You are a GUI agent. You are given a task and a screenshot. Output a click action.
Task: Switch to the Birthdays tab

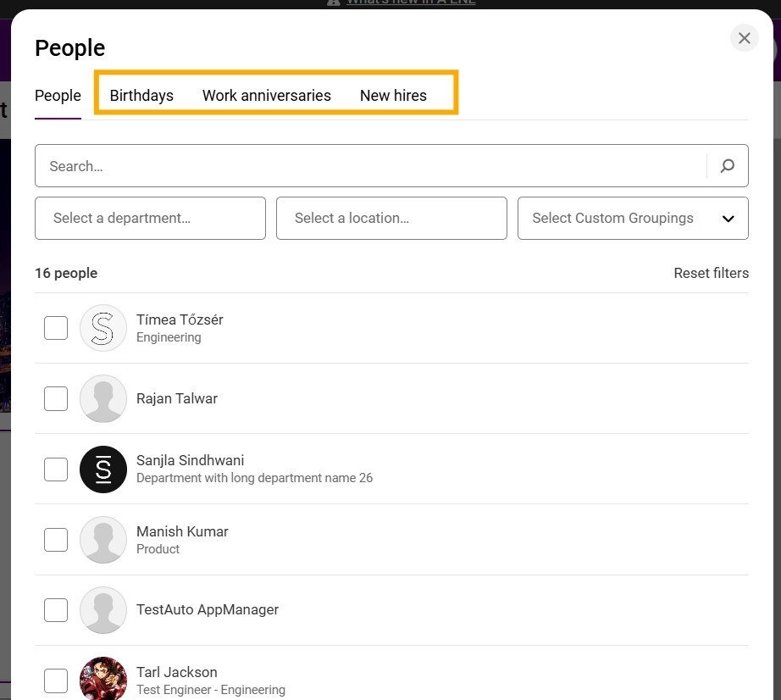click(x=141, y=96)
